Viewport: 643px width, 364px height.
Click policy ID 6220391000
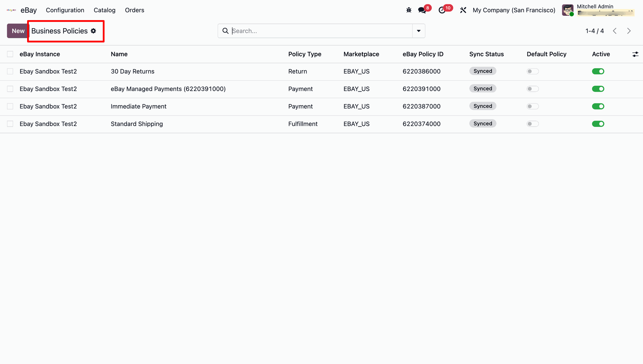tap(422, 89)
